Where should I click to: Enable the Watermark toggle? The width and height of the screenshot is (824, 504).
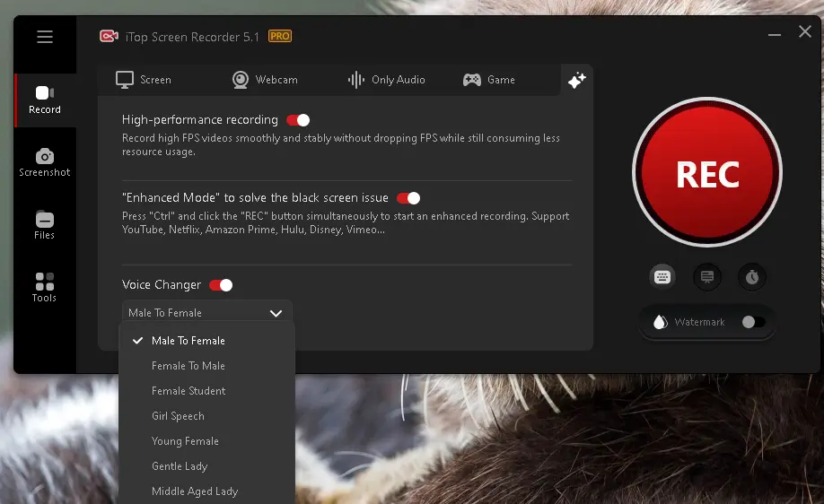[753, 322]
